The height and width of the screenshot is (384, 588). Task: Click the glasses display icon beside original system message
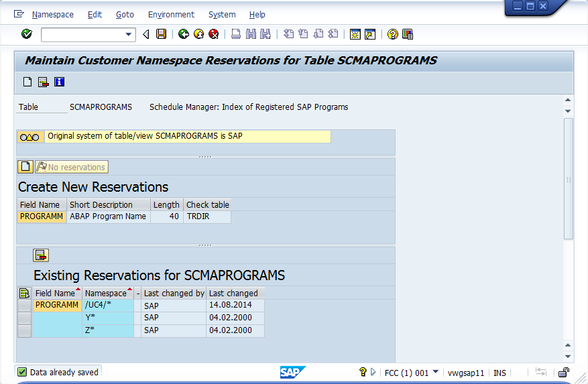(30, 137)
